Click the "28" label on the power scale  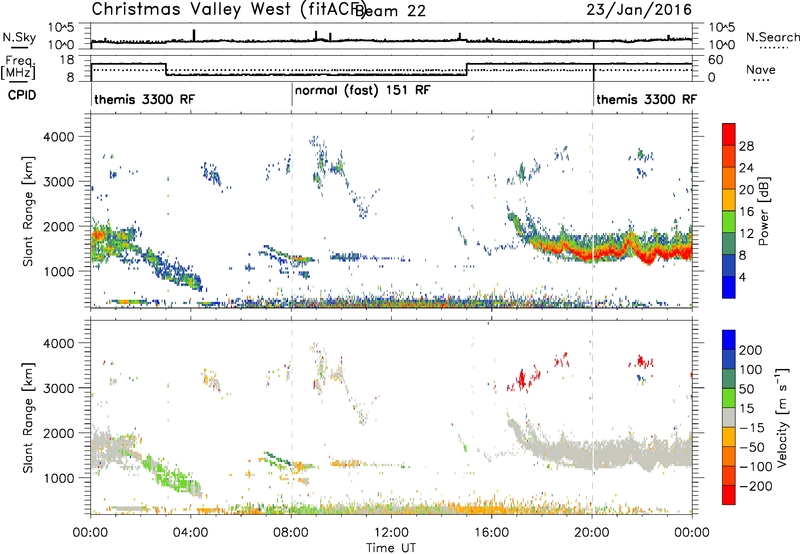[x=746, y=146]
